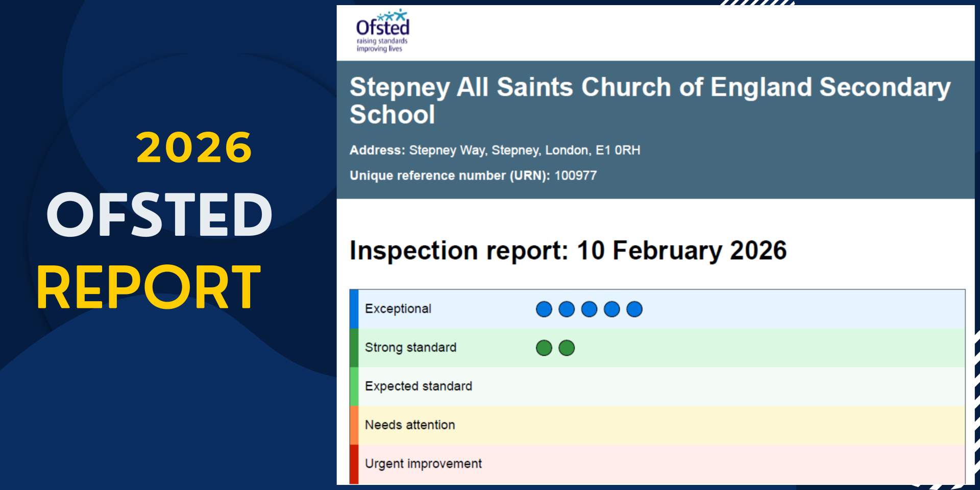Viewport: 980px width, 490px height.
Task: Click the red Urgent improvement color bar
Action: coord(354,464)
